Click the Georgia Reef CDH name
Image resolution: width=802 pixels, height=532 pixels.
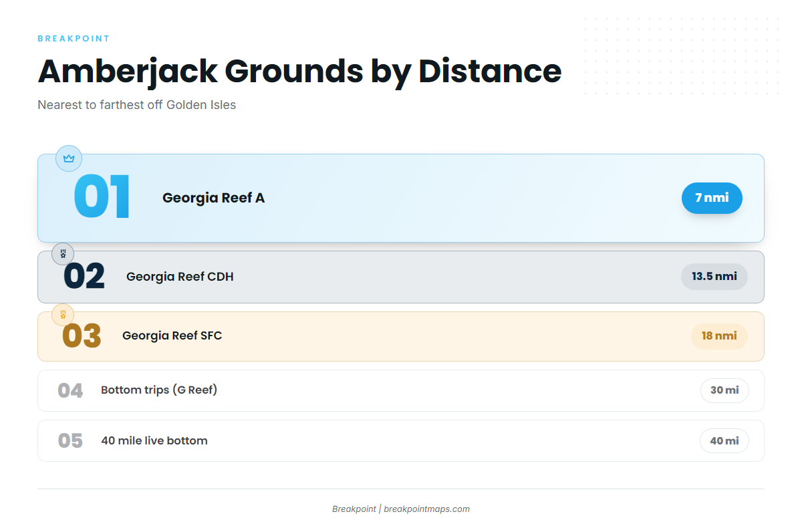pos(180,277)
